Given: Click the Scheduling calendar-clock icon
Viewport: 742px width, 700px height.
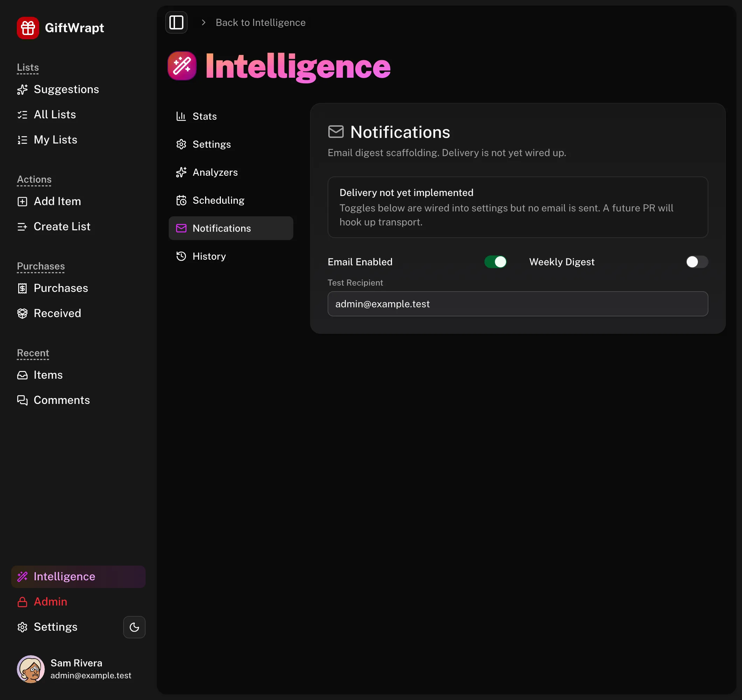Looking at the screenshot, I should (x=181, y=200).
